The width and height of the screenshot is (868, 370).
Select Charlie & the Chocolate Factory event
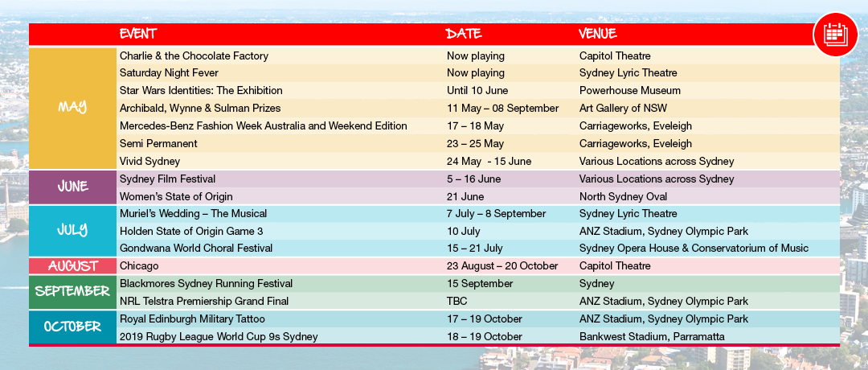point(194,56)
